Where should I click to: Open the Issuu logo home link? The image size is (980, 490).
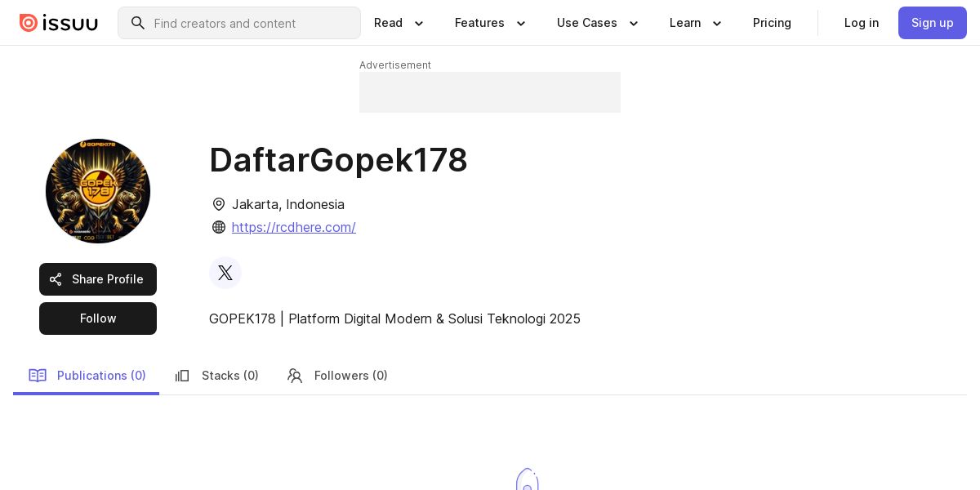(58, 23)
